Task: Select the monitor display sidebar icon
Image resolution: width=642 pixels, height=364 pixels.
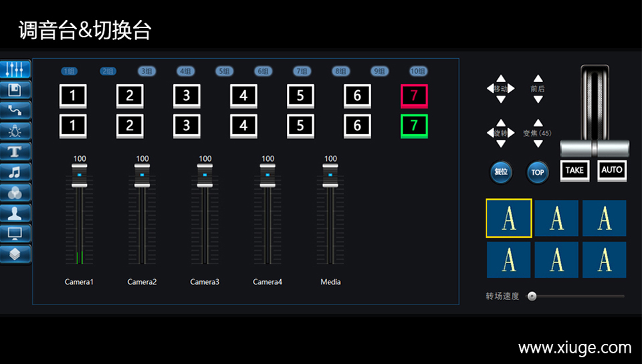Action: click(x=15, y=234)
